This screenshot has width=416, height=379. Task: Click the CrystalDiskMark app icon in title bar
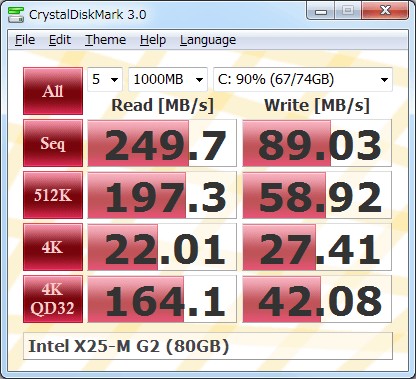pos(16,14)
